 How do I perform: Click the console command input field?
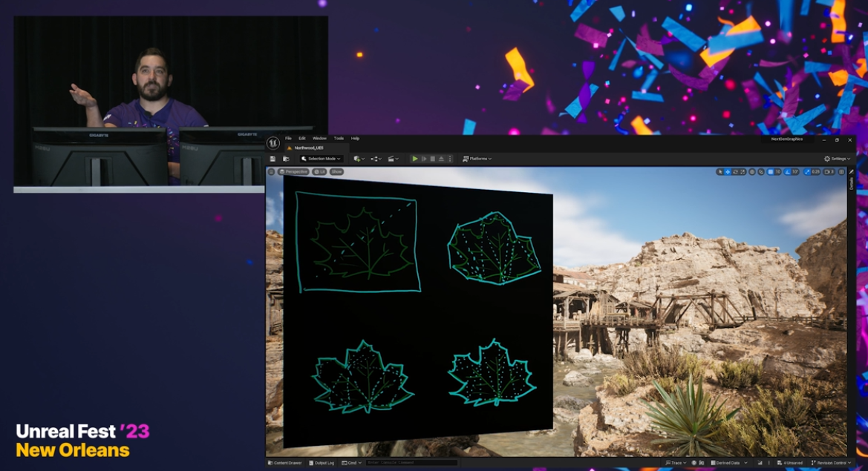pos(411,463)
